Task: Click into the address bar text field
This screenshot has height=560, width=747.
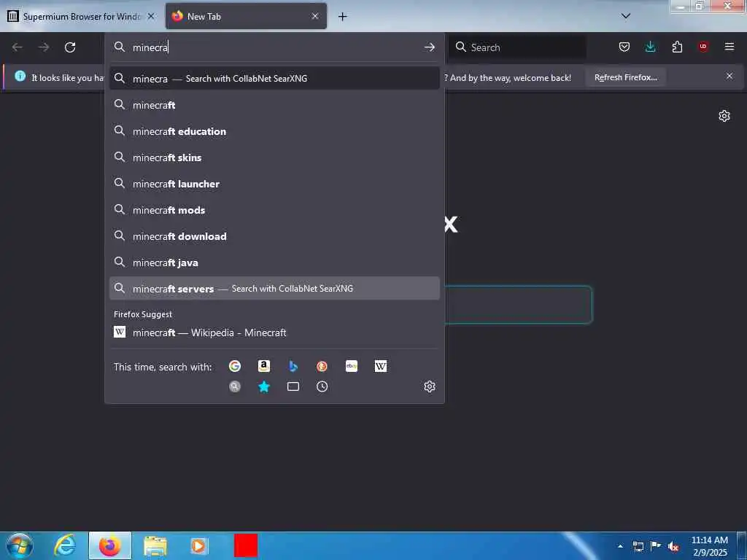Action: (x=275, y=47)
